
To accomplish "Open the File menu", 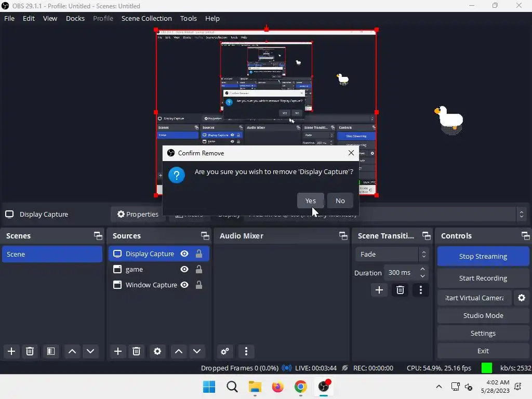I will tap(9, 18).
